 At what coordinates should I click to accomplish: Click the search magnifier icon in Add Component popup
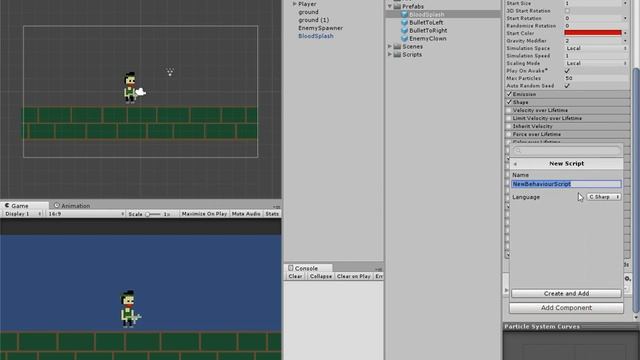pyautogui.click(x=518, y=151)
